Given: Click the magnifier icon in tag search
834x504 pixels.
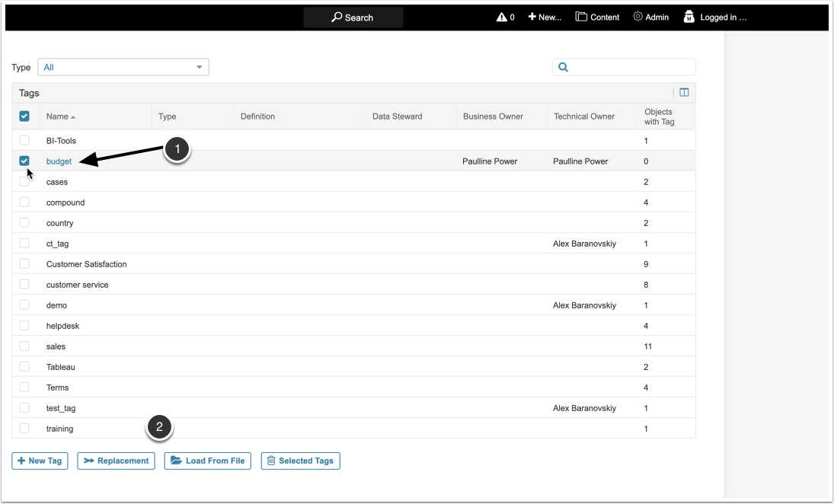Looking at the screenshot, I should (564, 67).
